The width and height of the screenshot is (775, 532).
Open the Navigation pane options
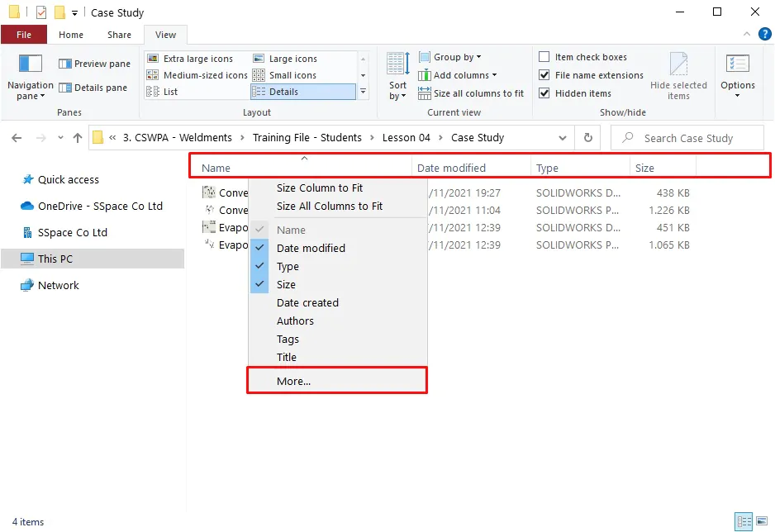(30, 78)
